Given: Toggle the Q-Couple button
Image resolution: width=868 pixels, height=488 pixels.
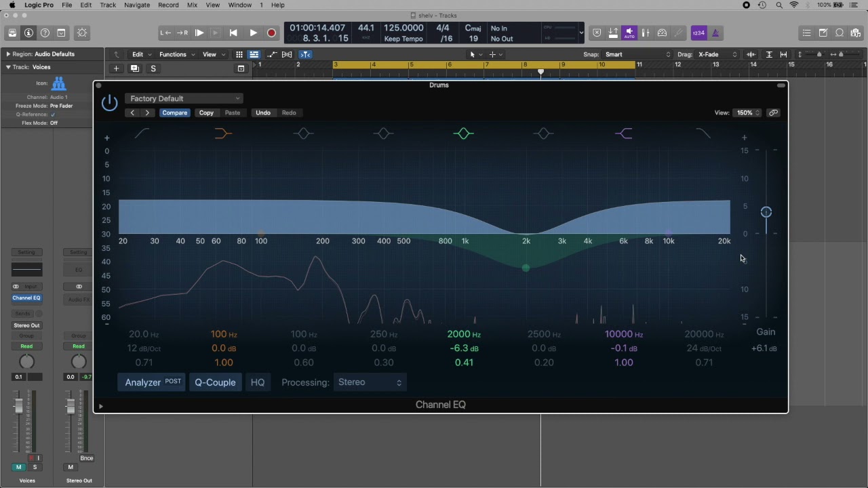Looking at the screenshot, I should coord(215,382).
